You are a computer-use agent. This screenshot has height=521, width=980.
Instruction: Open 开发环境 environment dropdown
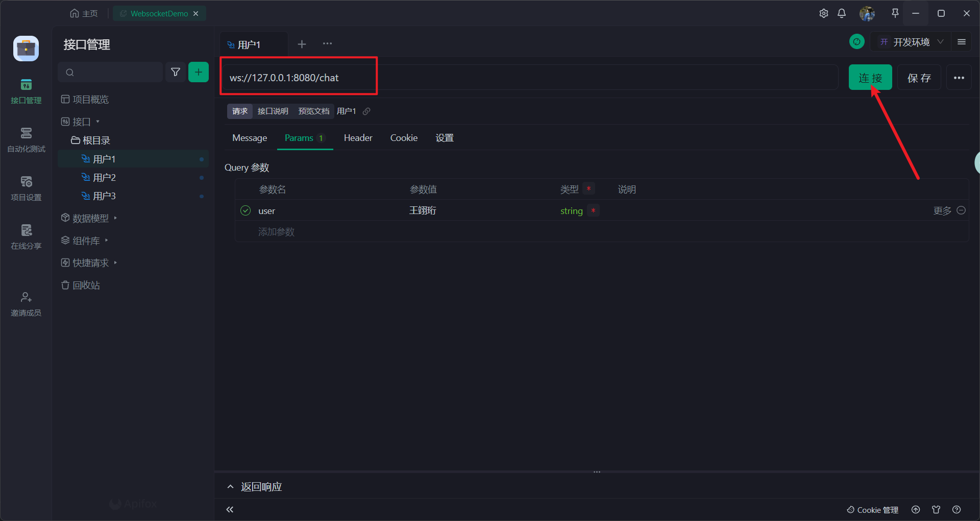click(x=911, y=42)
